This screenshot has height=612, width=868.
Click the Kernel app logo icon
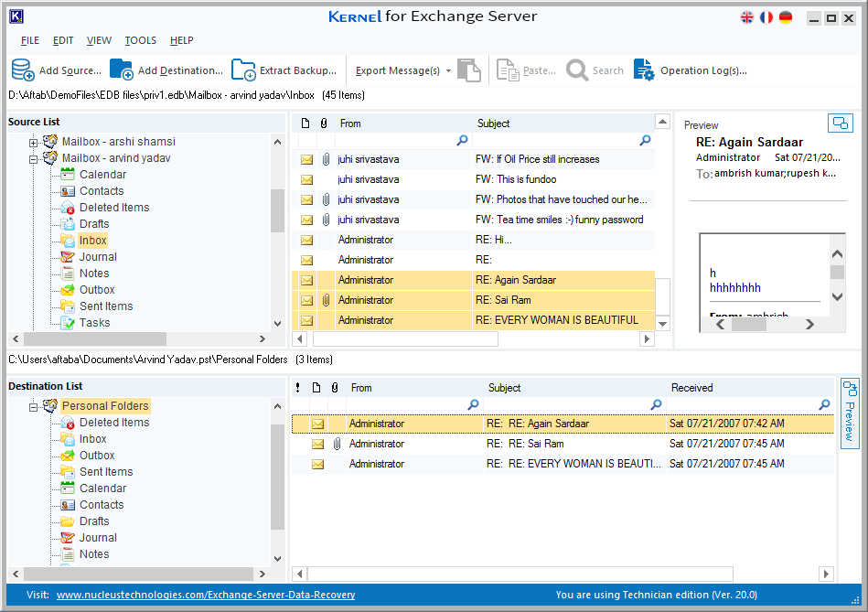click(x=16, y=16)
